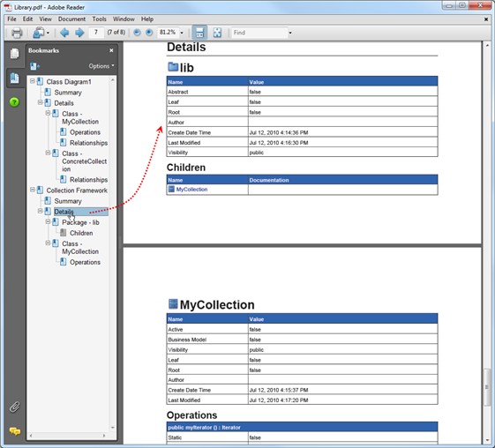
Task: Click the Print toolbar icon
Action: (x=17, y=33)
